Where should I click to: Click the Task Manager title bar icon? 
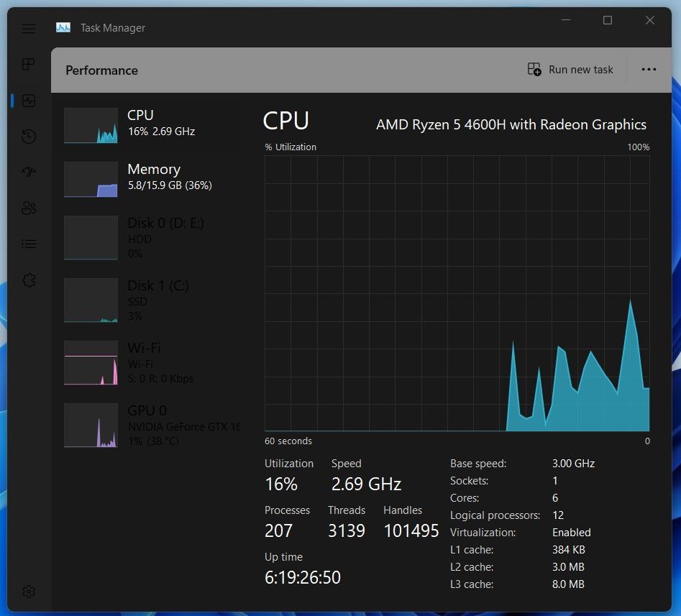click(62, 27)
